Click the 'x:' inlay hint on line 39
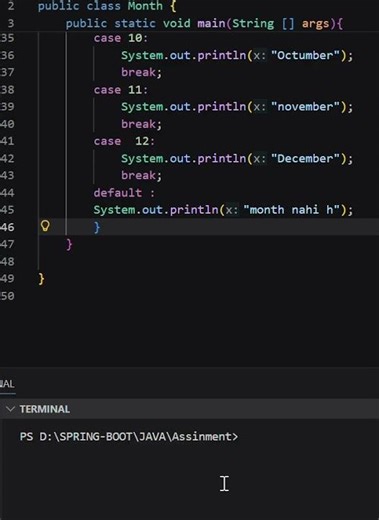Viewport: 379px width, 520px height. [259, 107]
